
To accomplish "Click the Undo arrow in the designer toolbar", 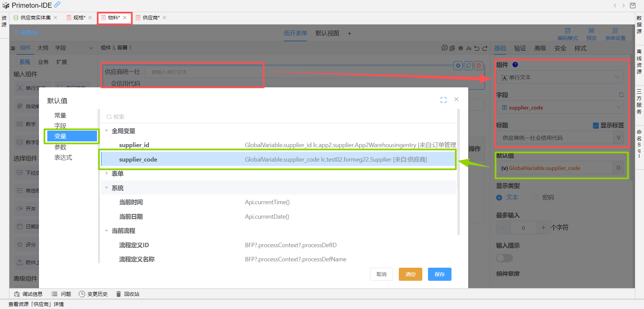I will 477,48.
